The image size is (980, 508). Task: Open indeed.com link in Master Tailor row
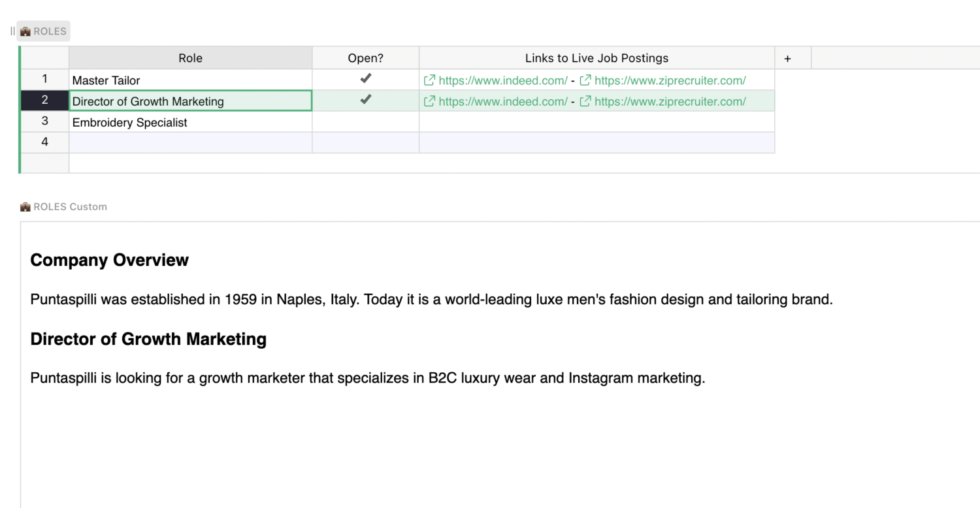pos(503,81)
